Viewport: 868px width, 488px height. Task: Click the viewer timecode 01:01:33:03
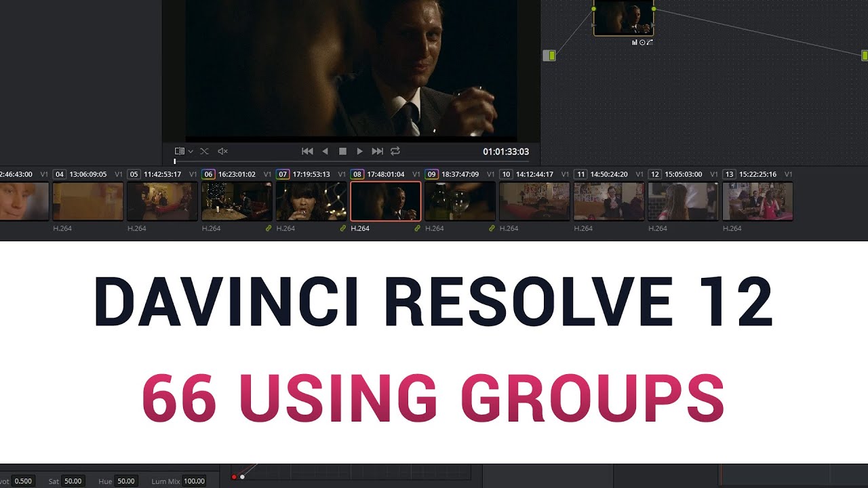pos(506,152)
